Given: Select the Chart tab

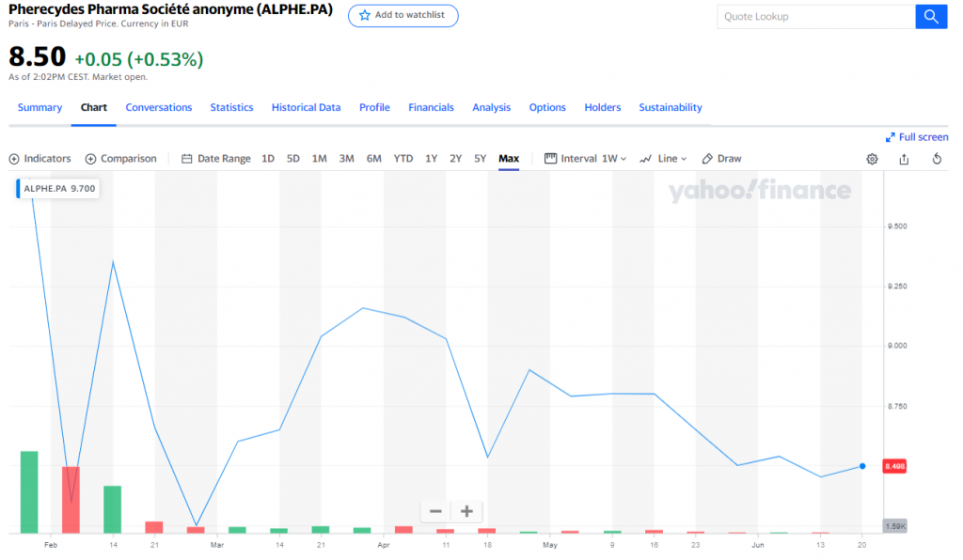Looking at the screenshot, I should click(x=94, y=107).
